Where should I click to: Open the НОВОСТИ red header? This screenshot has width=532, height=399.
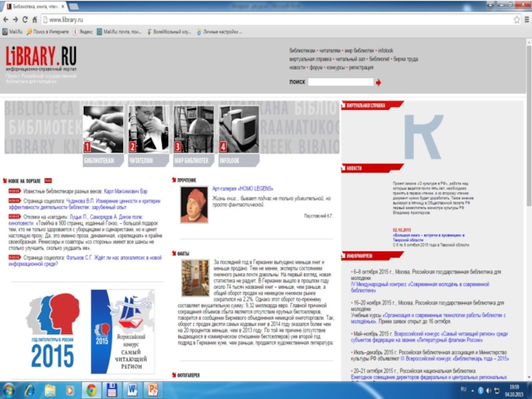[x=372, y=168]
